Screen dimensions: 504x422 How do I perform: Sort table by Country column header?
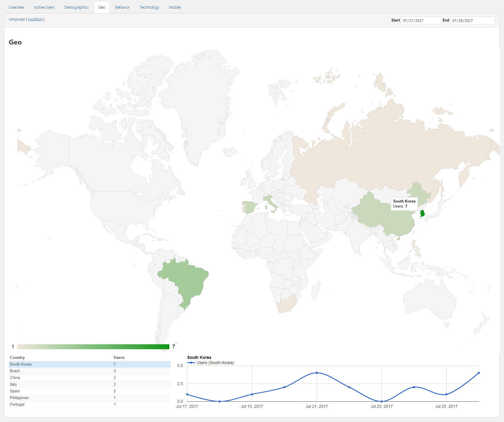17,357
